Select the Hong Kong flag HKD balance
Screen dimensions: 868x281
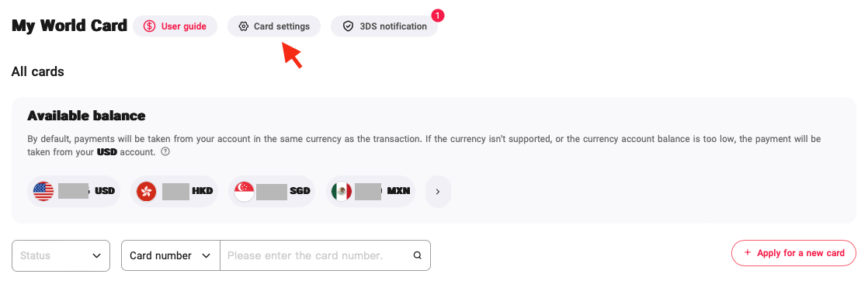174,192
